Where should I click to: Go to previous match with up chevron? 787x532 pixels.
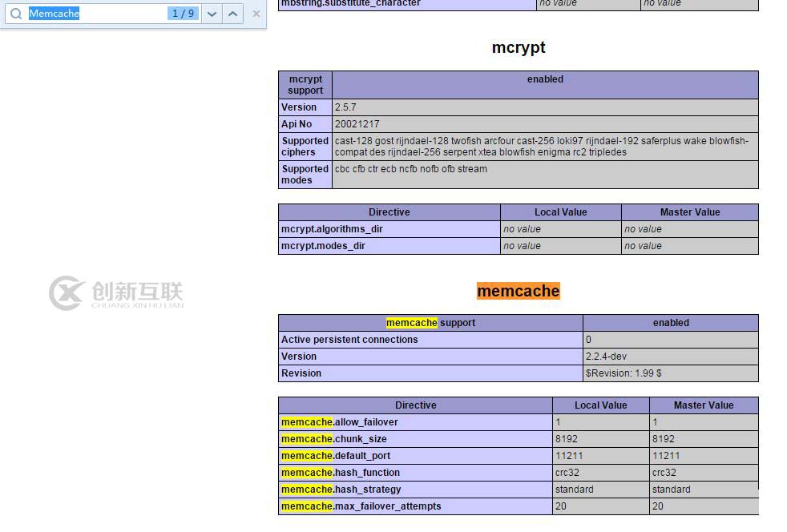click(x=232, y=14)
